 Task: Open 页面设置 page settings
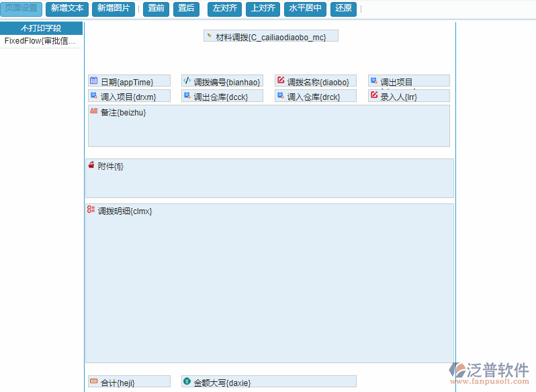[x=21, y=9]
